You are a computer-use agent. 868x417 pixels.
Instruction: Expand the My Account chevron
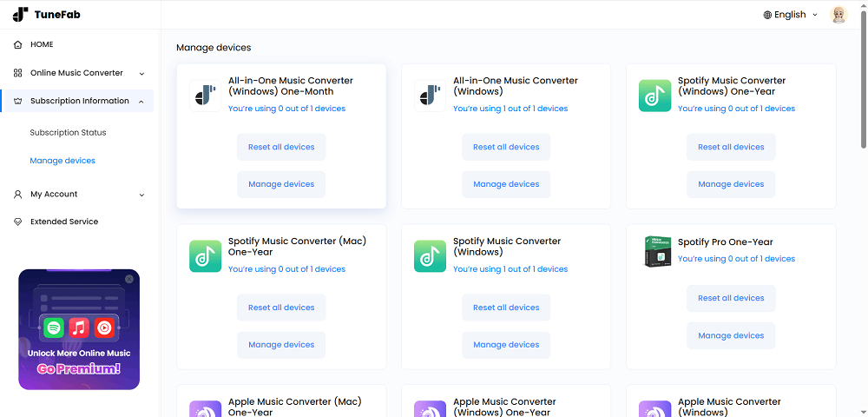141,195
